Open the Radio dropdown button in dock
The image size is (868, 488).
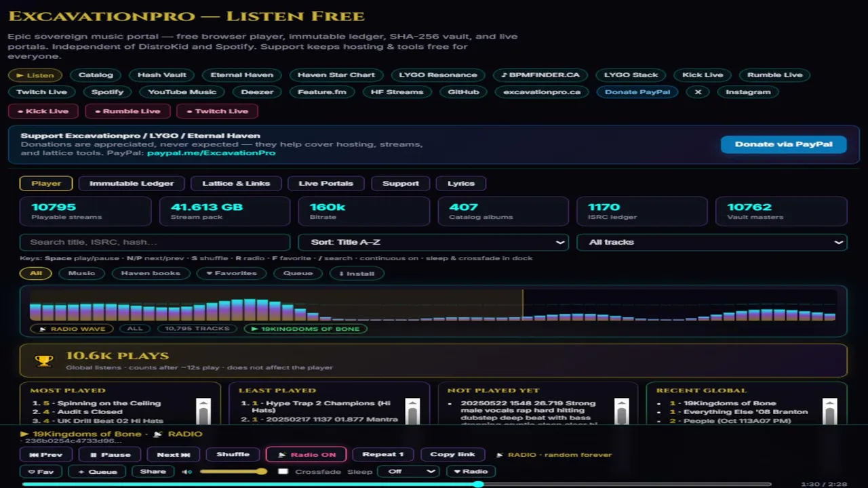[x=471, y=472]
